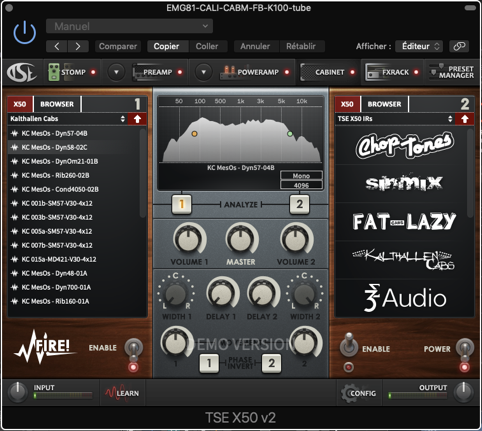Click the MASTER knob
Screen dimensions: 482x431
(241, 239)
